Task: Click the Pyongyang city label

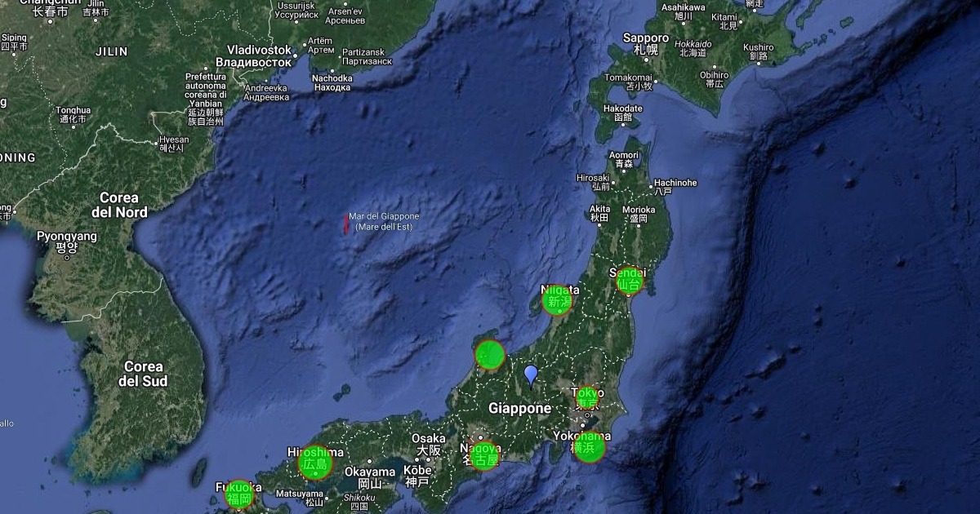Action: pos(67,241)
